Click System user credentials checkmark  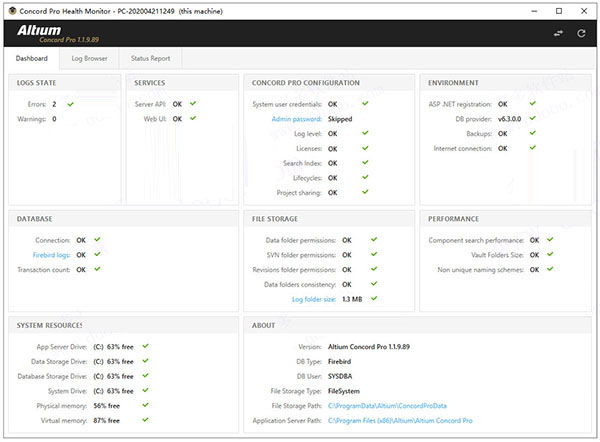click(x=365, y=103)
